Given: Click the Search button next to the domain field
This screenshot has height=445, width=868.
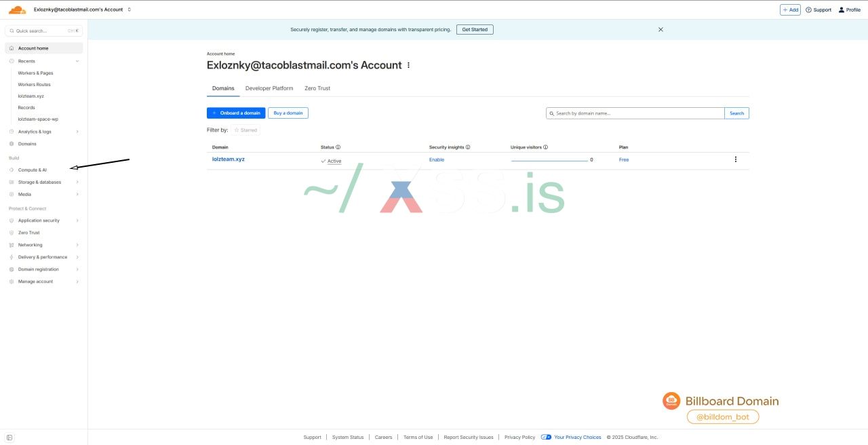Looking at the screenshot, I should [x=737, y=113].
